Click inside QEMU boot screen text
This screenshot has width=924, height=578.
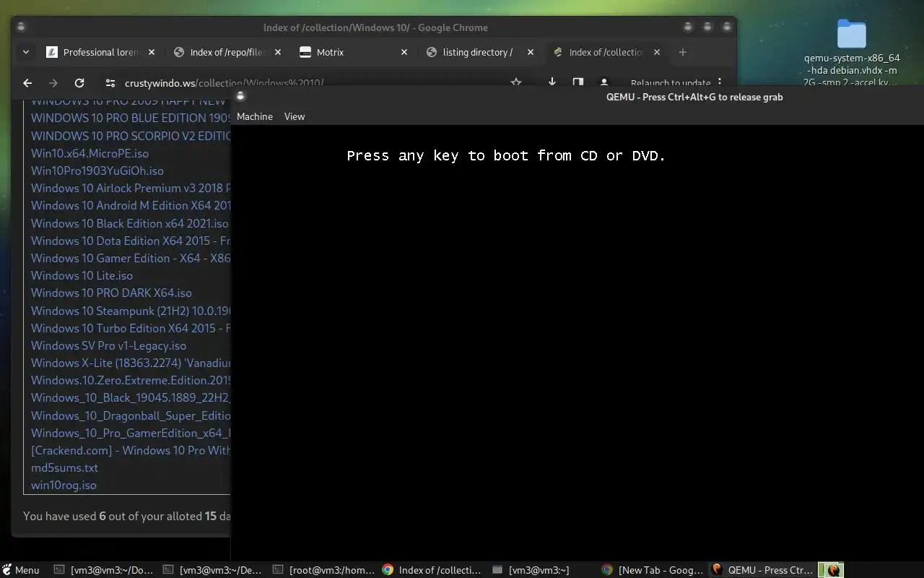506,155
